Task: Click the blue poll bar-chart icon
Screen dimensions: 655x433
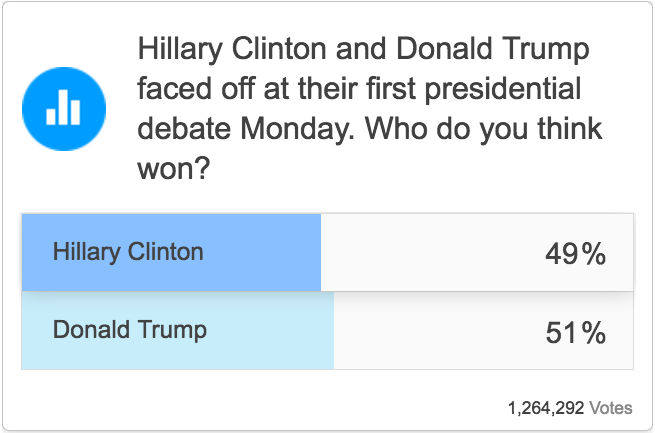Action: pyautogui.click(x=62, y=110)
